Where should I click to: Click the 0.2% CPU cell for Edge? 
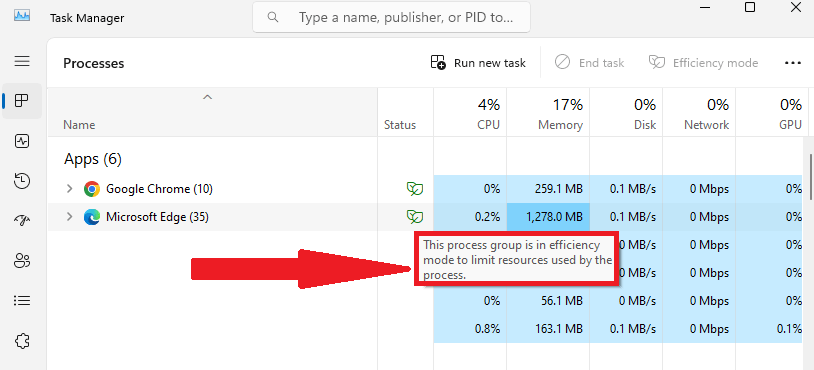pyautogui.click(x=470, y=217)
